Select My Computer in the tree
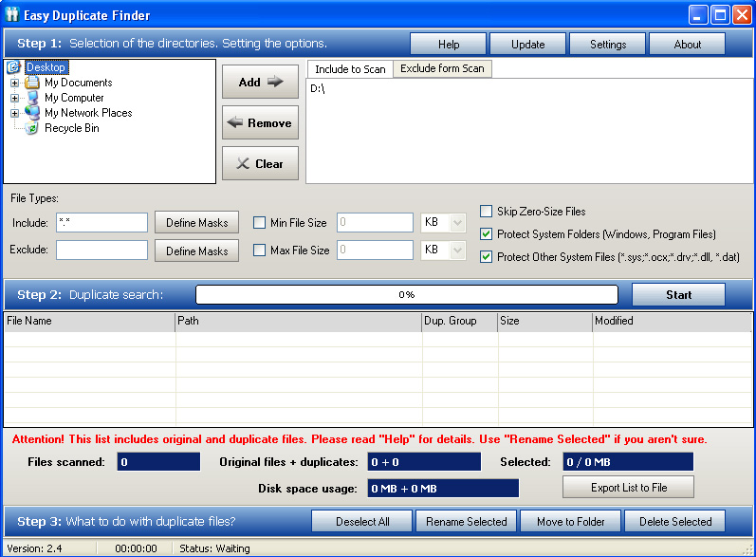The width and height of the screenshot is (756, 557). tap(74, 98)
